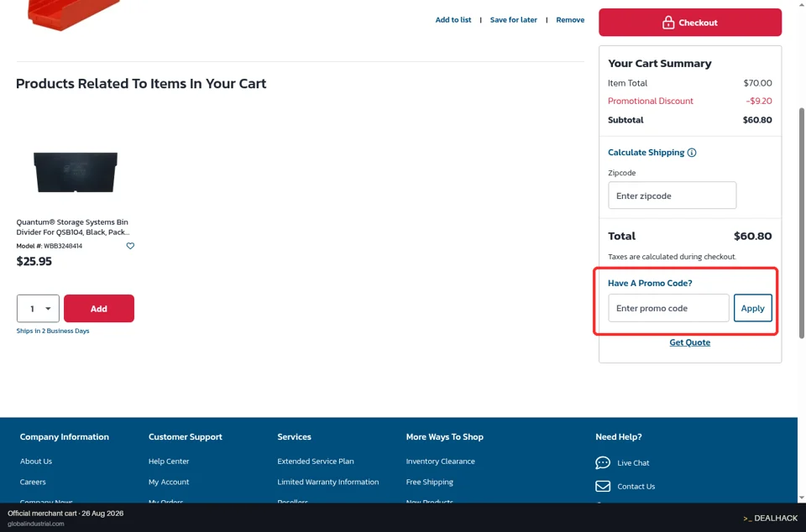Open the quantity dropdown for Bin Divider
Viewport: 806px width, 532px height.
tap(38, 309)
